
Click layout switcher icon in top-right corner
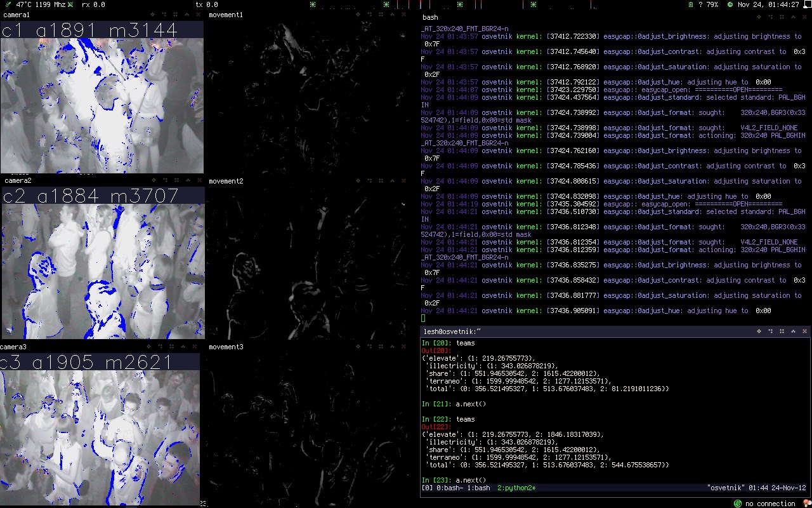tap(806, 5)
